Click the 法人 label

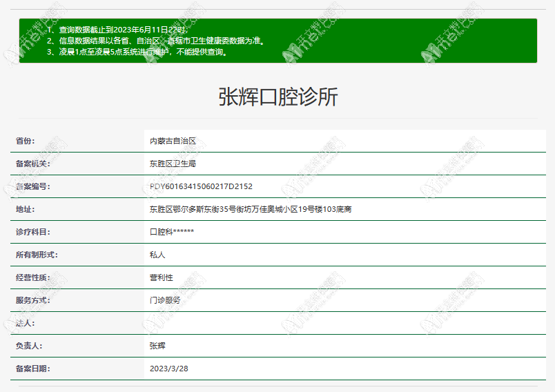coord(25,324)
